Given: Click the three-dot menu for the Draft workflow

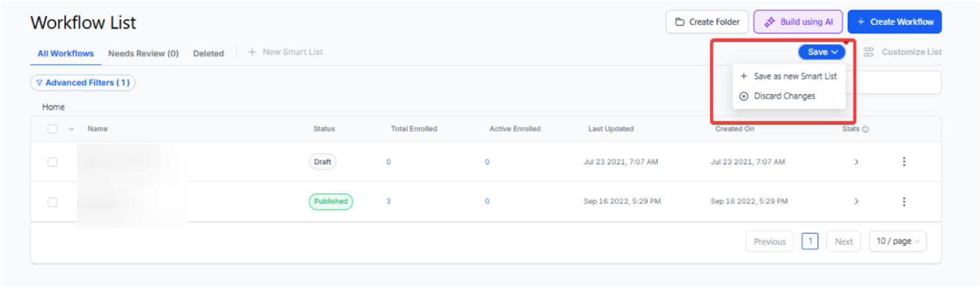Looking at the screenshot, I should [903, 162].
